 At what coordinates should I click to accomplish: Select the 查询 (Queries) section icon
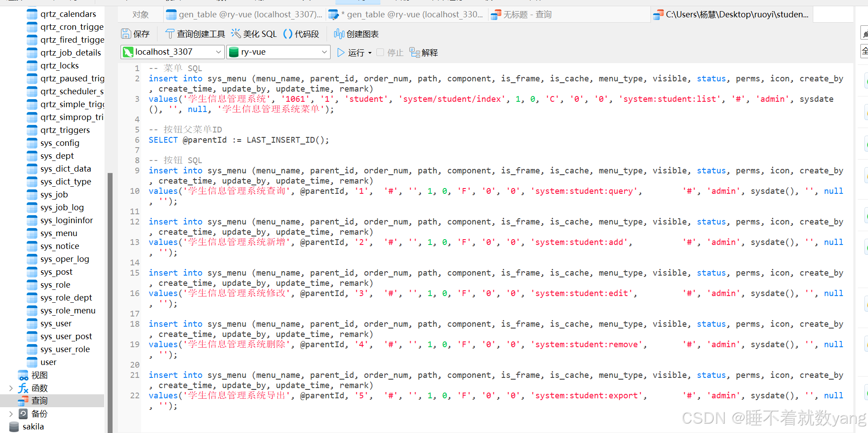(23, 401)
